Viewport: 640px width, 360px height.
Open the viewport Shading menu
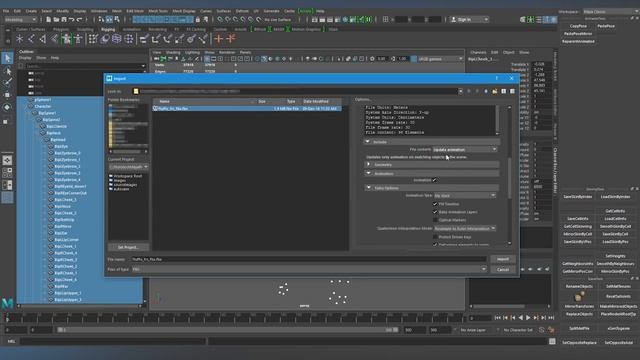[173, 53]
